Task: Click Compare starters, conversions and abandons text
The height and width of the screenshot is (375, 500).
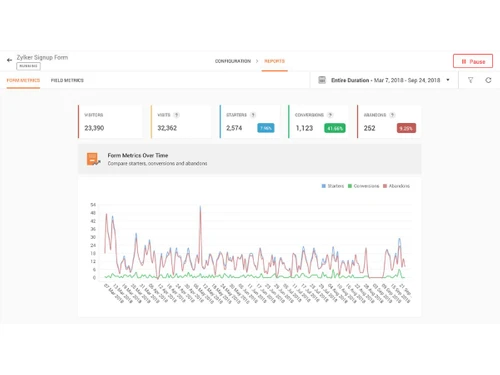Action: click(157, 163)
